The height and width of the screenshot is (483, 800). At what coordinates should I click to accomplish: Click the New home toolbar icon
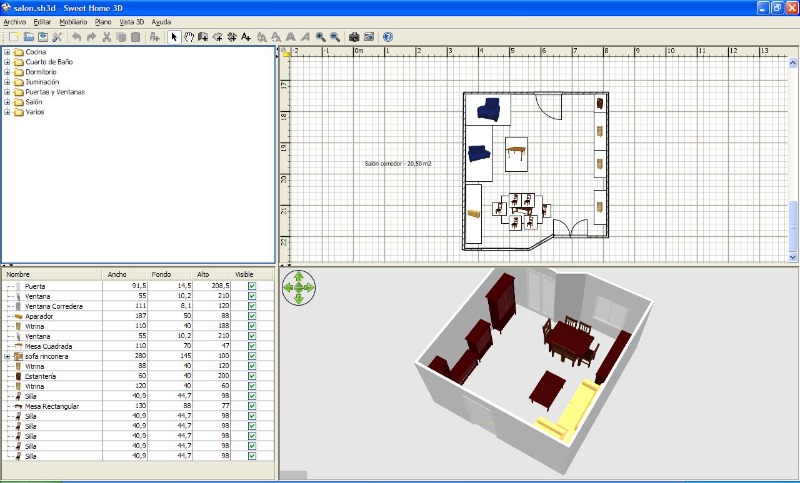(14, 37)
